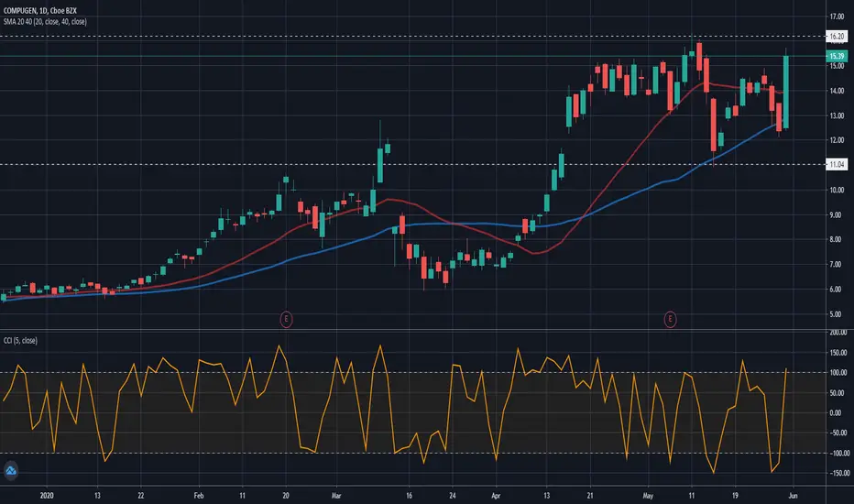Click the 0.00 CCI axis value
This screenshot has width=854, height=504.
coord(836,413)
